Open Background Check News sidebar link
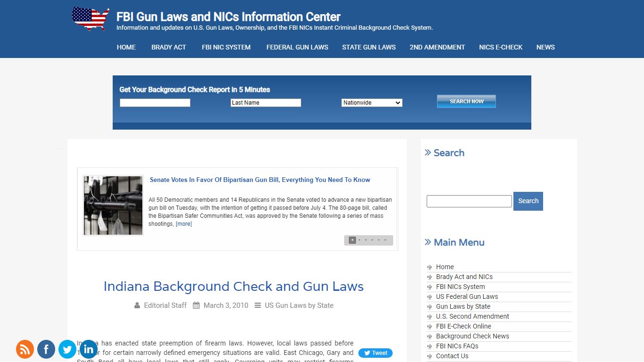 point(472,336)
